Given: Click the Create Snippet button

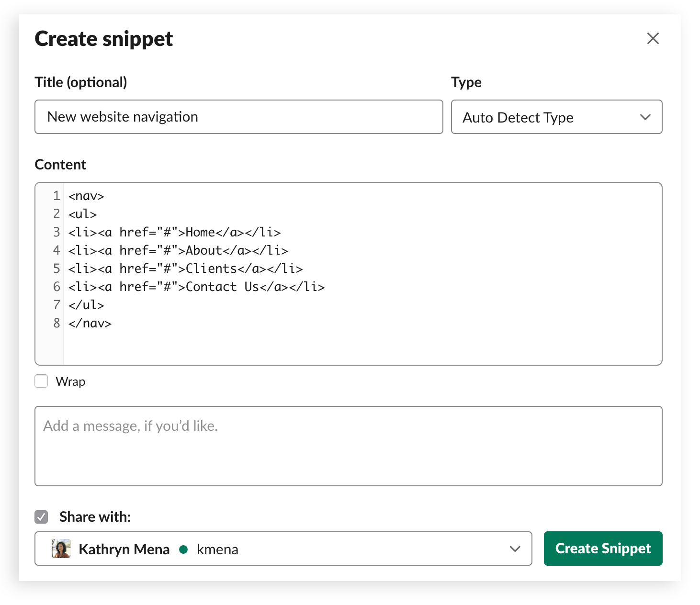Looking at the screenshot, I should pyautogui.click(x=603, y=549).
